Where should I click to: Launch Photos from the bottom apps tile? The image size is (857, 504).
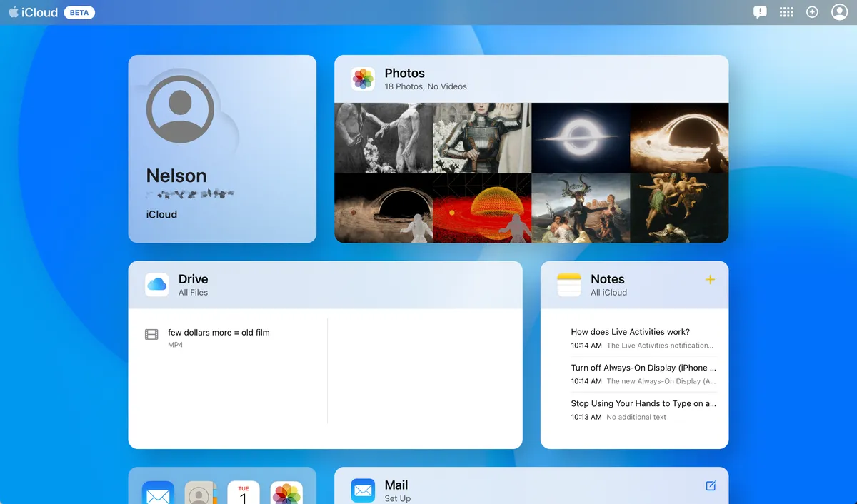click(x=286, y=493)
